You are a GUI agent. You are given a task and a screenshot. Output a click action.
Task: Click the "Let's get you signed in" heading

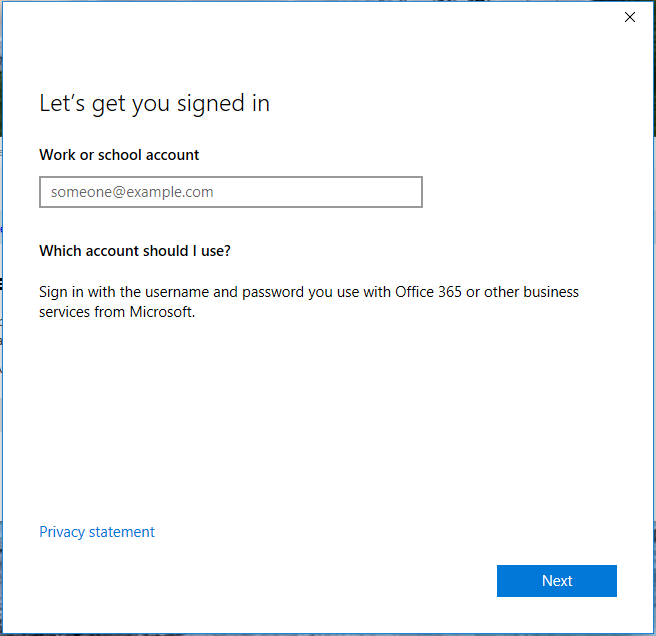point(154,103)
